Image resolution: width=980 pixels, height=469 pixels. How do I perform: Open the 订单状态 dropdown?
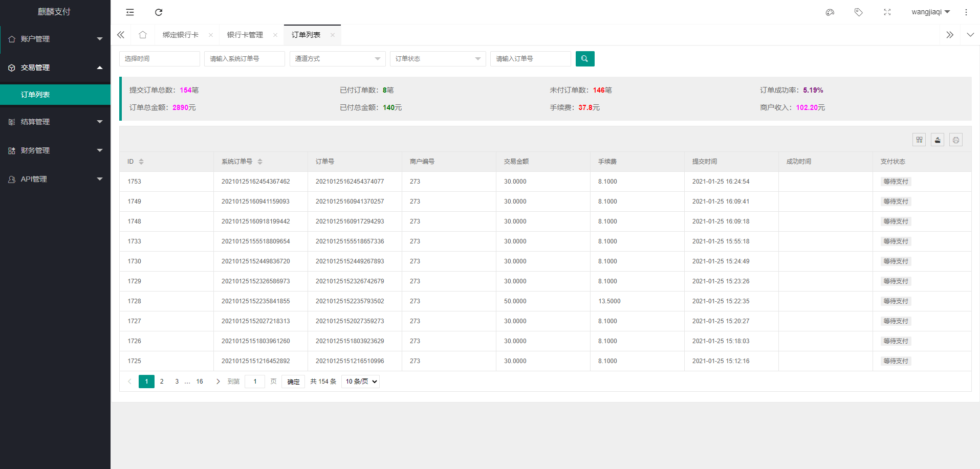coord(437,59)
